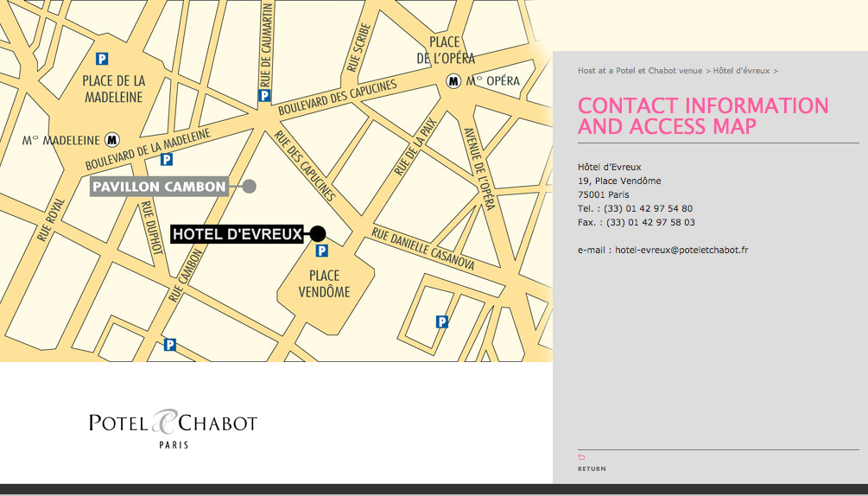Click the Potel et Chabot Paris logo
This screenshot has width=868, height=496.
pyautogui.click(x=174, y=429)
